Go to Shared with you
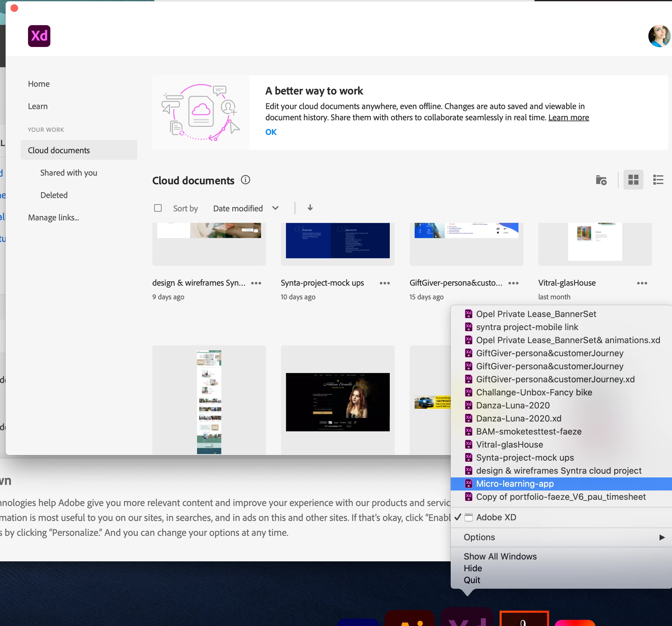The height and width of the screenshot is (626, 672). [x=69, y=173]
